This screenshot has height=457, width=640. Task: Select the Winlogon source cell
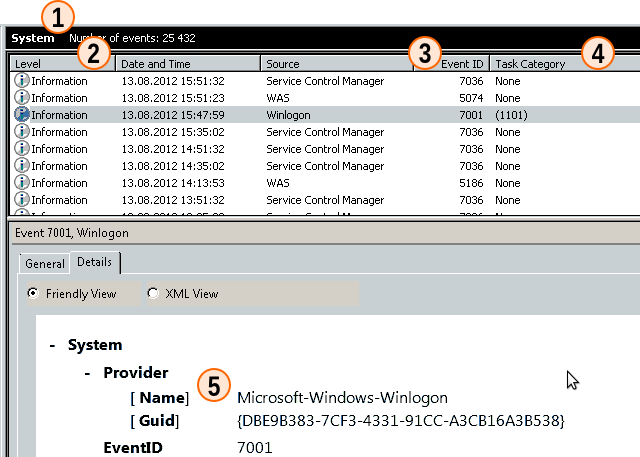point(288,115)
